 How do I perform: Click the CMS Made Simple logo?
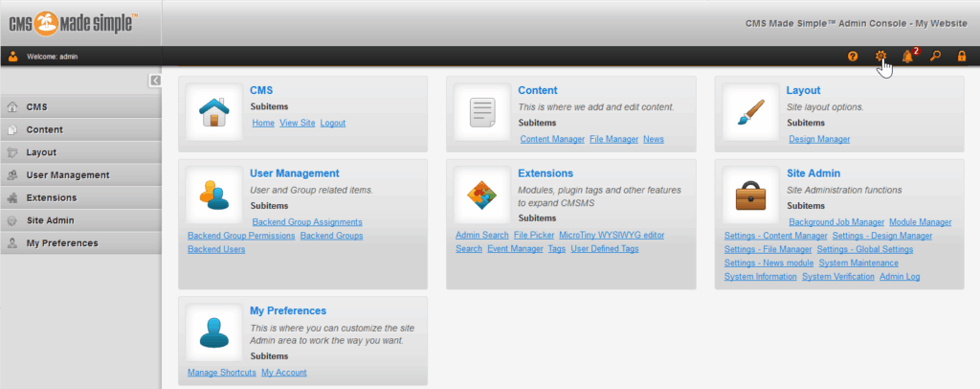click(x=74, y=23)
